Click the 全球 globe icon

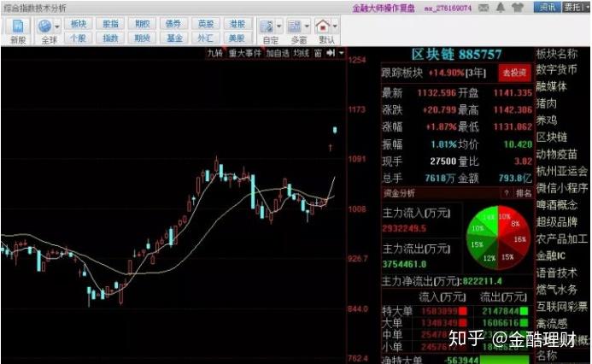(x=44, y=26)
